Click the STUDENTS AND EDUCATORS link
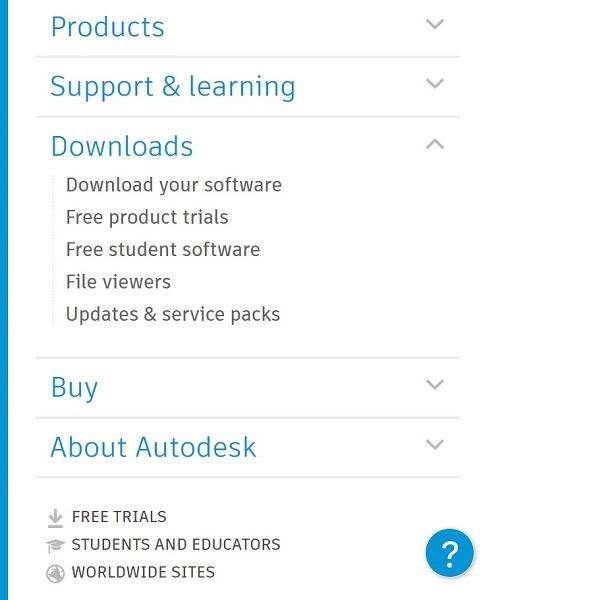Image resolution: width=600 pixels, height=600 pixels. point(175,545)
